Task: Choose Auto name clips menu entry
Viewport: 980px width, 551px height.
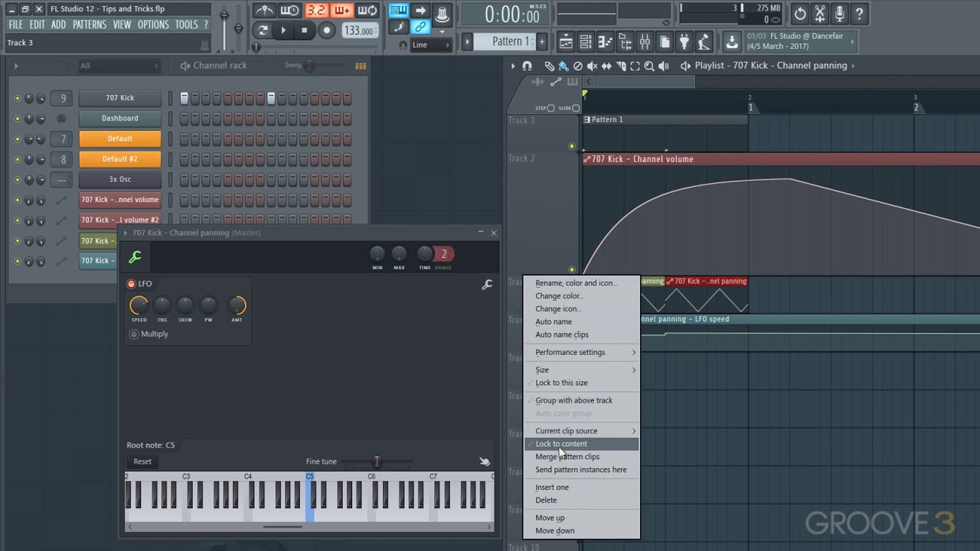Action: tap(582, 334)
